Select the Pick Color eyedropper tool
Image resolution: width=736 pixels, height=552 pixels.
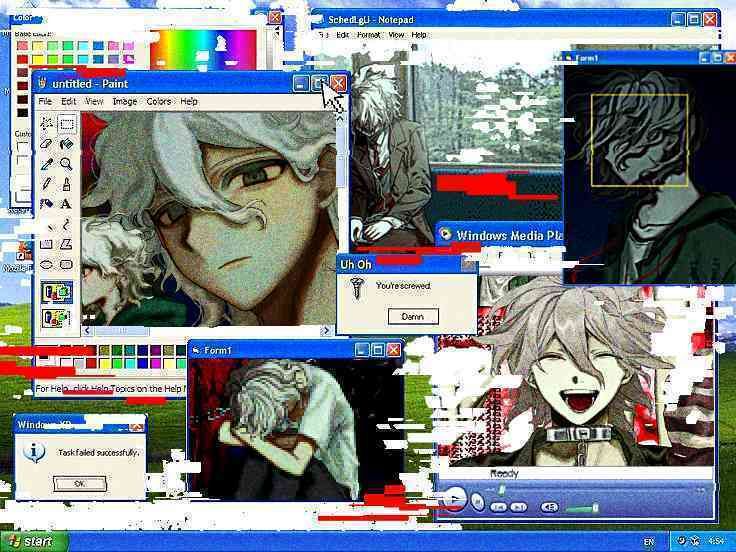(x=46, y=164)
